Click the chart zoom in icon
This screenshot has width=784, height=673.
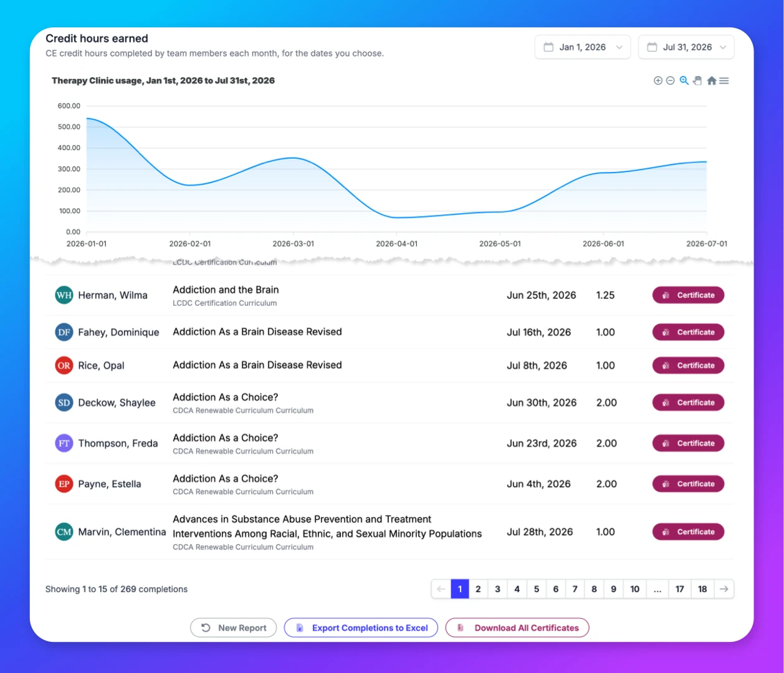coord(657,80)
